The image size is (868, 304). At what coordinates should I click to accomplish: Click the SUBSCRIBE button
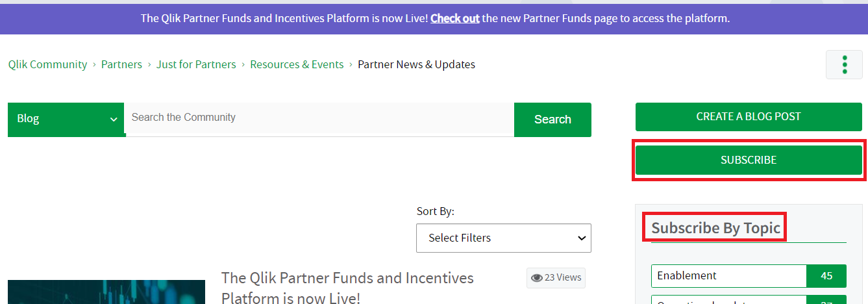click(749, 160)
